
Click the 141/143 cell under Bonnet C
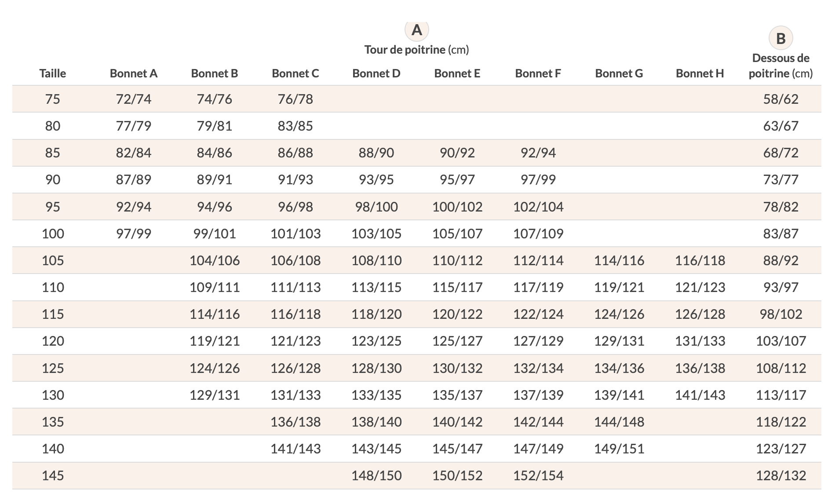click(x=295, y=449)
